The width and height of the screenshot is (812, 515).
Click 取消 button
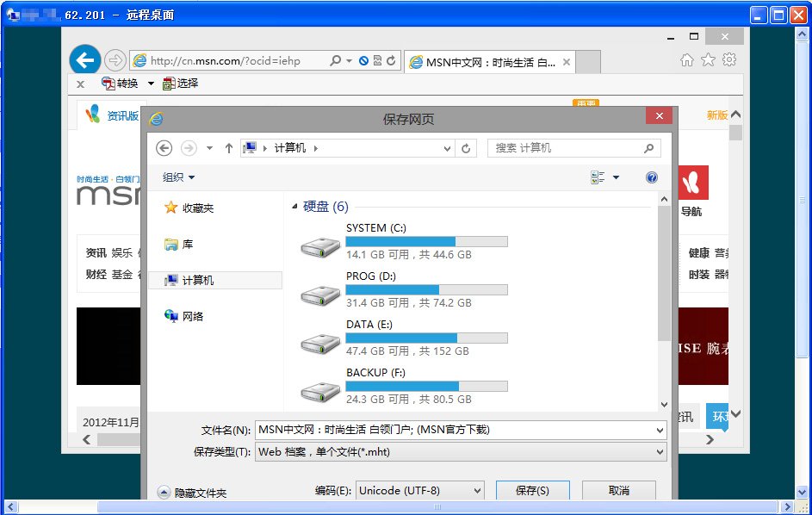[x=619, y=490]
